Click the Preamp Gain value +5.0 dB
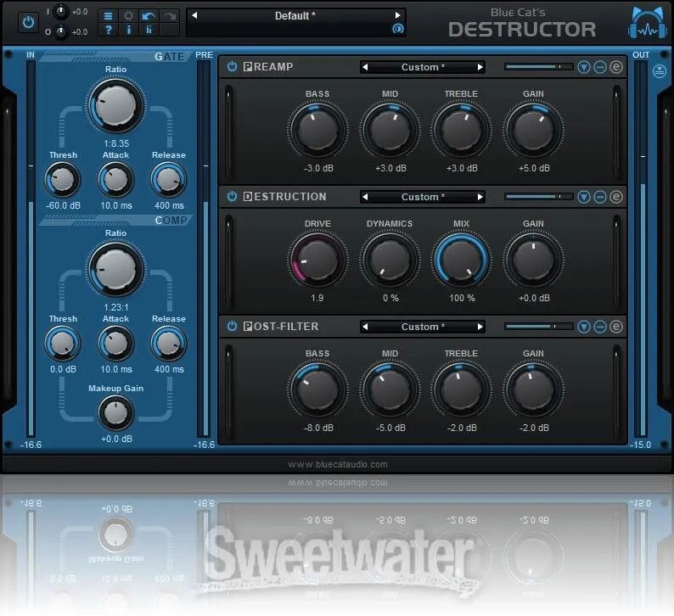674x616 pixels. pyautogui.click(x=534, y=168)
